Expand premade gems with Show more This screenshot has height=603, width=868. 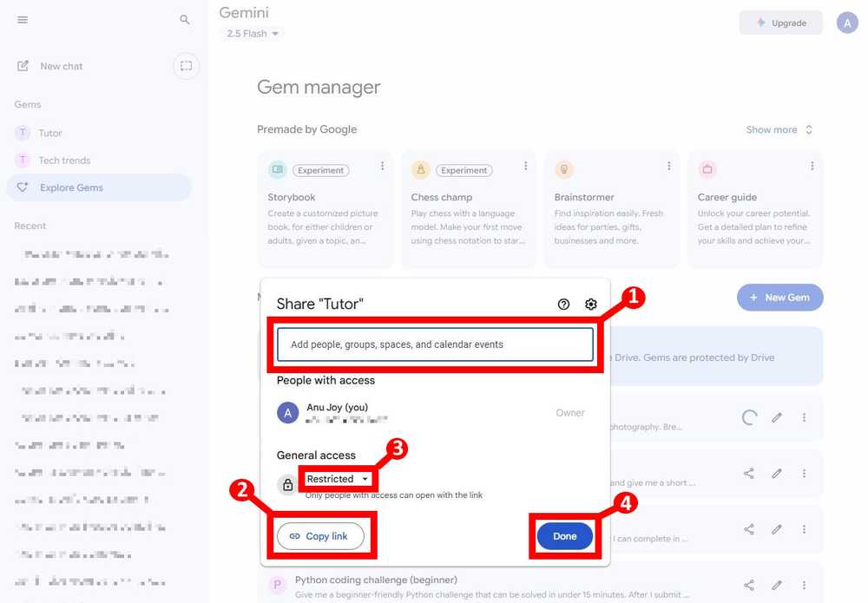[x=779, y=129]
